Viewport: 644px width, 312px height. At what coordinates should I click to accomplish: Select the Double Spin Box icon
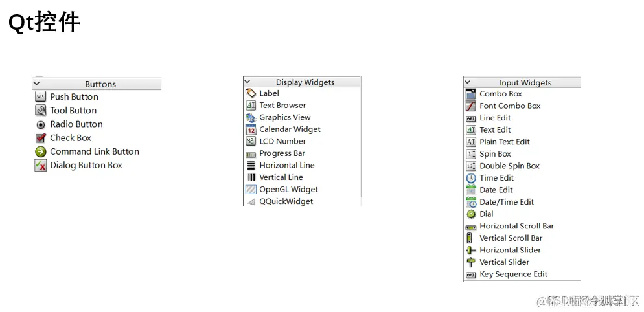pos(470,166)
